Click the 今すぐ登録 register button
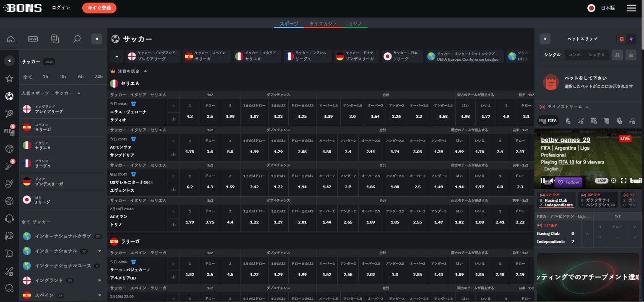This screenshot has width=644, height=302. tap(99, 8)
